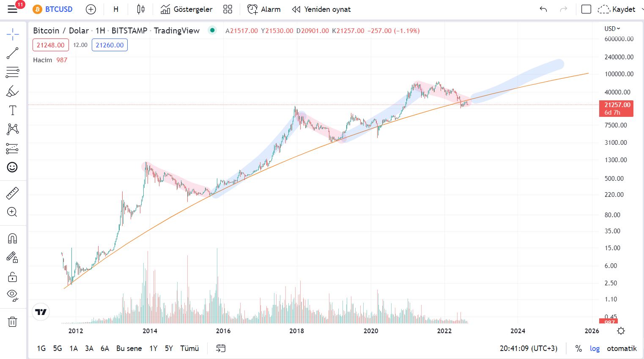The width and height of the screenshot is (644, 359).
Task: Select the 5Y time range
Action: pos(169,348)
